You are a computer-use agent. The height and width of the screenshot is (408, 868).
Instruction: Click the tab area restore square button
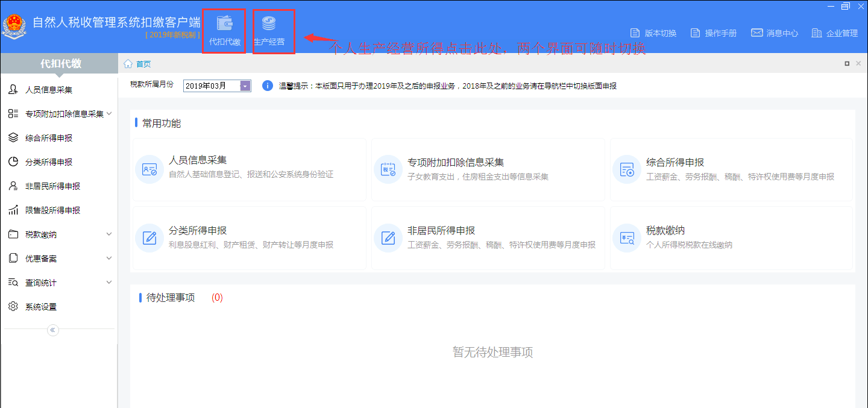pos(847,63)
